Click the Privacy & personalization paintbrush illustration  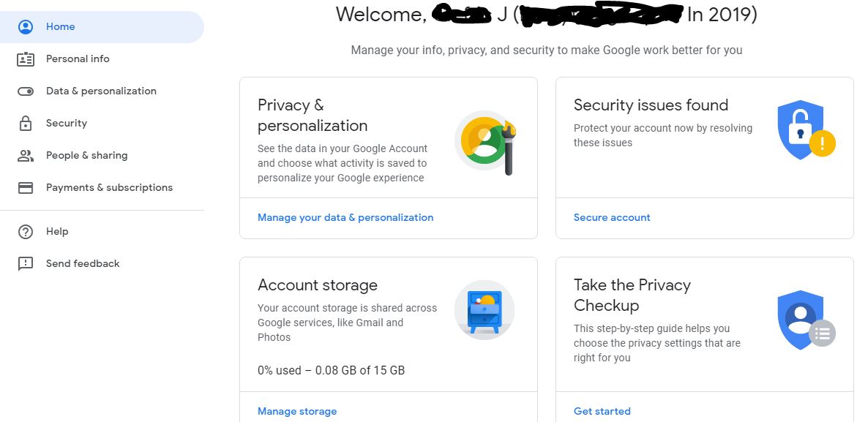[485, 143]
